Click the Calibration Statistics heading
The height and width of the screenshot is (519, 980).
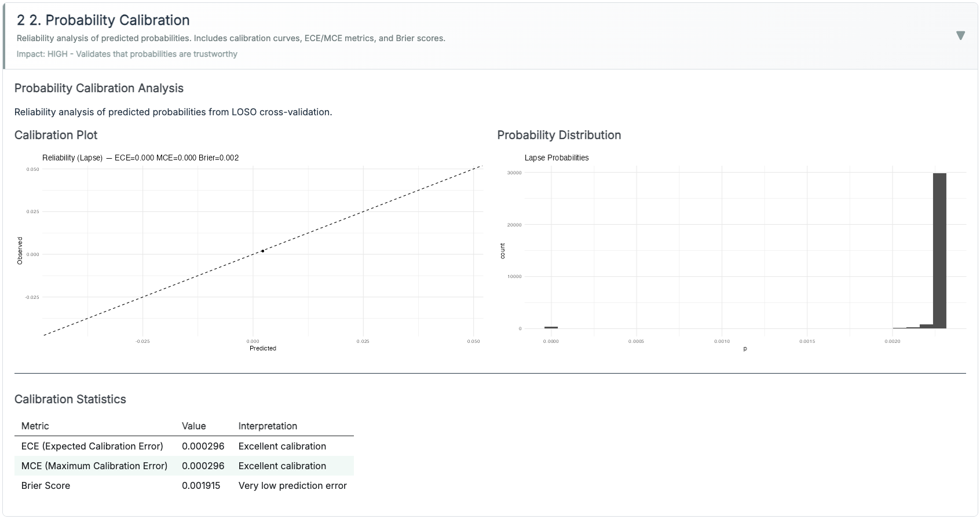point(70,399)
